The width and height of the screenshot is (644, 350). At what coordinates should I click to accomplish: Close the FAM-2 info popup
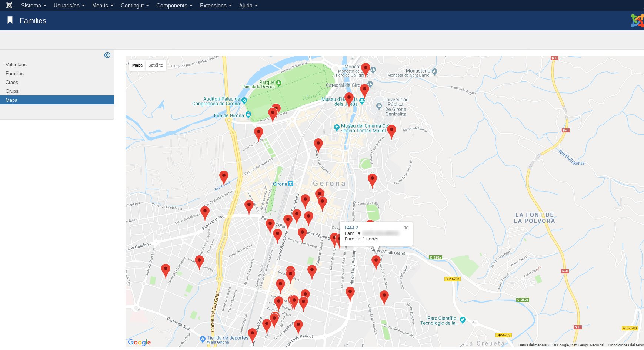click(406, 228)
